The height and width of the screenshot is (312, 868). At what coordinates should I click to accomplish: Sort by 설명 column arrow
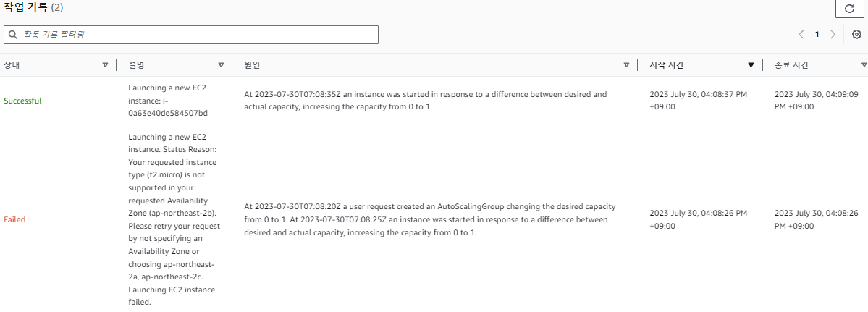pyautogui.click(x=221, y=65)
